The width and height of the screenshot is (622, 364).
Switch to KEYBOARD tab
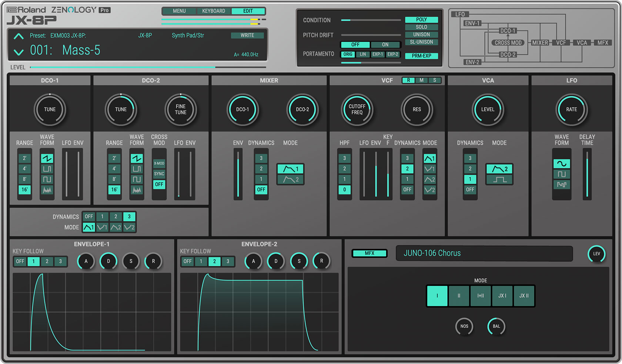(x=214, y=11)
